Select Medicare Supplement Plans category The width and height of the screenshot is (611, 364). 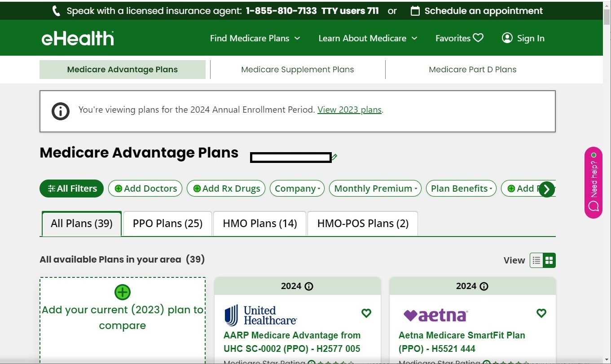[298, 70]
